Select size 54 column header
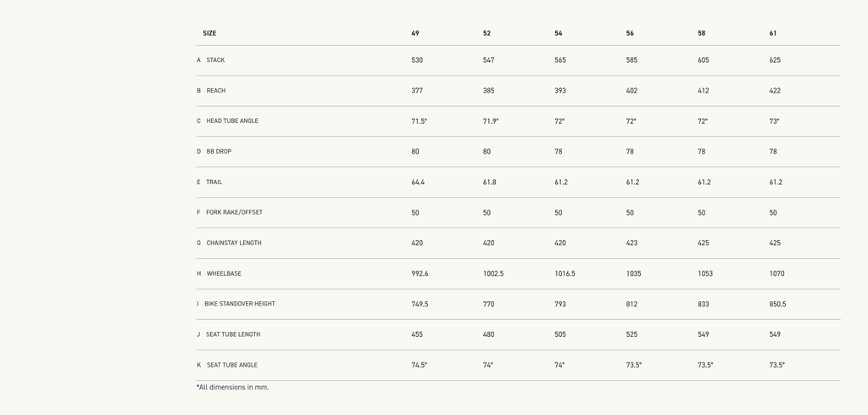 point(558,33)
